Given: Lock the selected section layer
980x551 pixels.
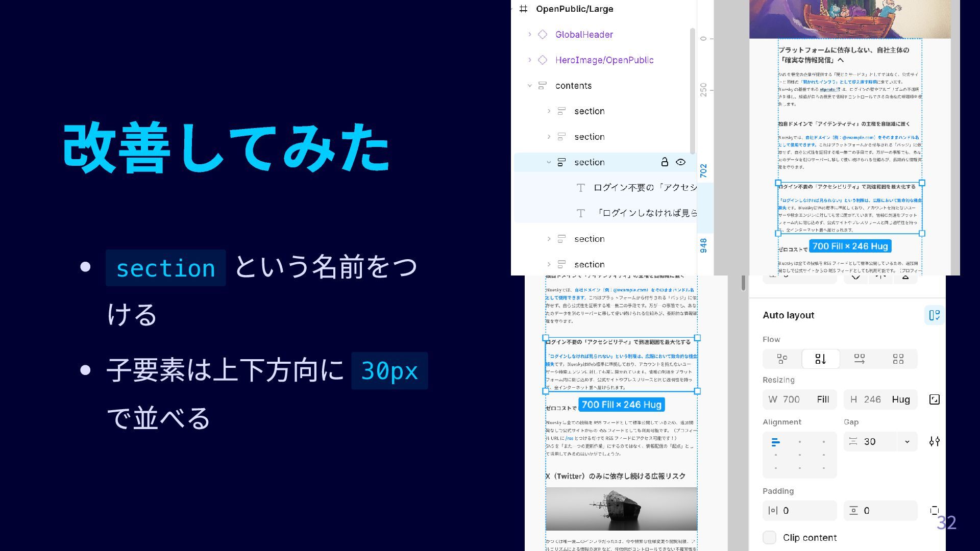Looking at the screenshot, I should [x=665, y=162].
